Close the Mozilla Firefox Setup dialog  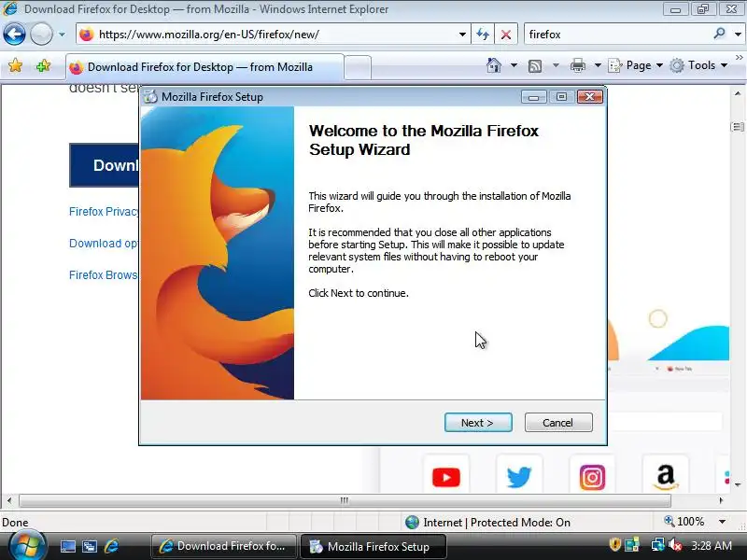590,97
